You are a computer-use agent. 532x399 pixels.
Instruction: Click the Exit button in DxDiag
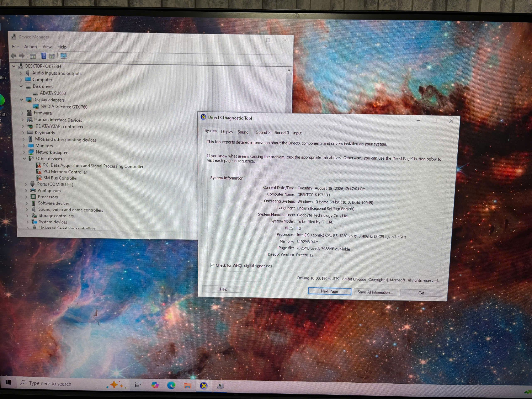[x=421, y=293]
